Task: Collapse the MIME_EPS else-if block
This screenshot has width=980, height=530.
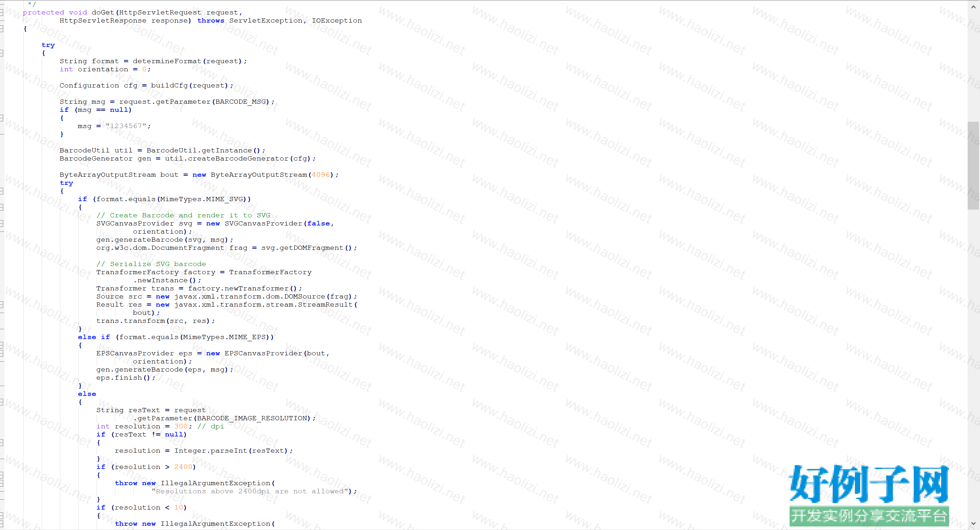Action: [2, 345]
